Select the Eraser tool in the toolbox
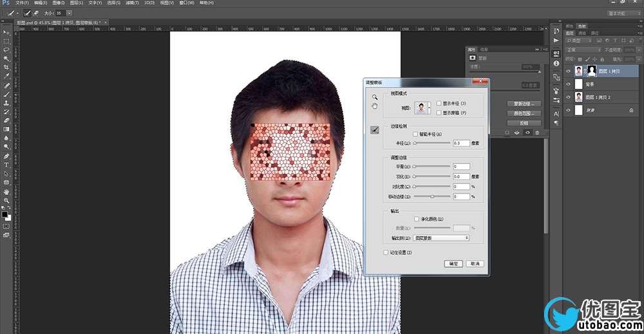644x334 pixels. tap(6, 120)
